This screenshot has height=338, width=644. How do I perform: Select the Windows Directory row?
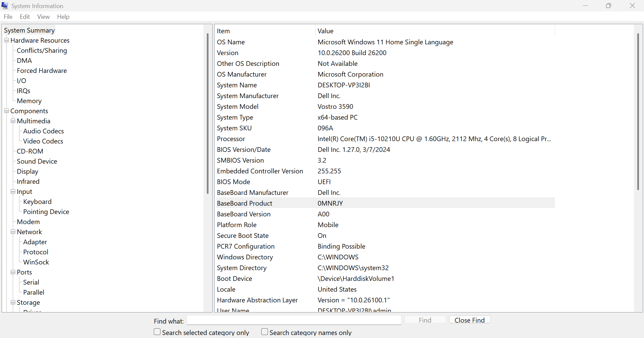(385, 257)
